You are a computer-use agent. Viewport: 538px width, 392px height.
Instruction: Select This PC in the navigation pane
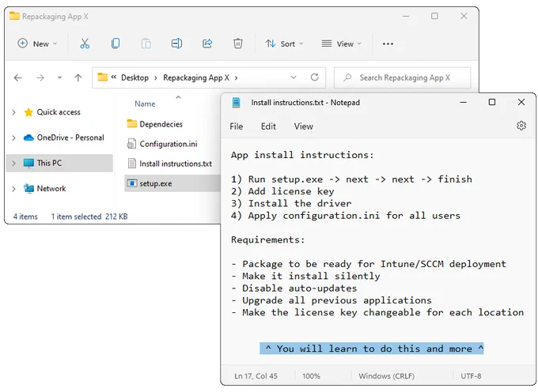pyautogui.click(x=59, y=163)
